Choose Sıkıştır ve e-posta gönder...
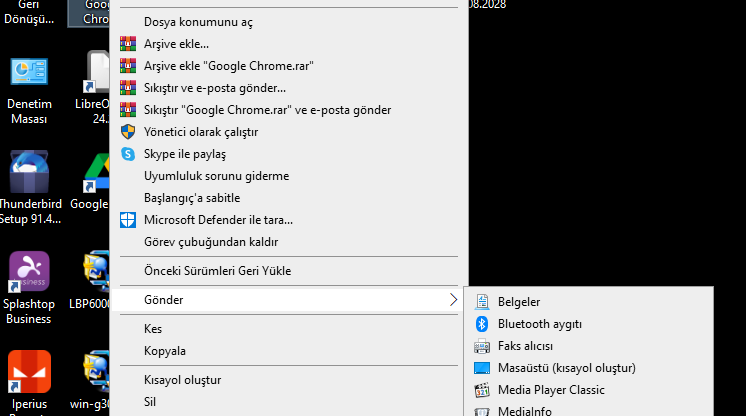The width and height of the screenshot is (746, 416). (x=289, y=88)
